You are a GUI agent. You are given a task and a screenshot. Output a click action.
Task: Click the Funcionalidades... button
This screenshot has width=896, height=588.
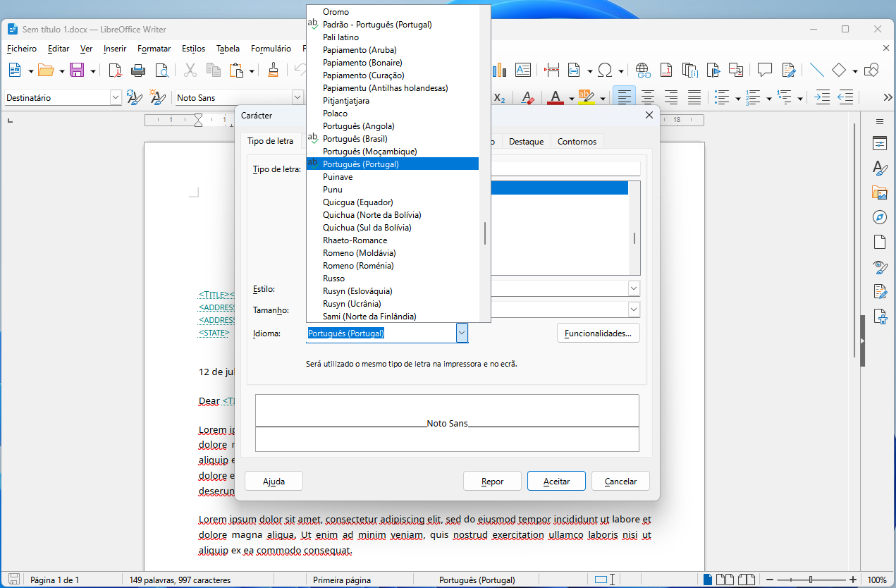pyautogui.click(x=598, y=333)
